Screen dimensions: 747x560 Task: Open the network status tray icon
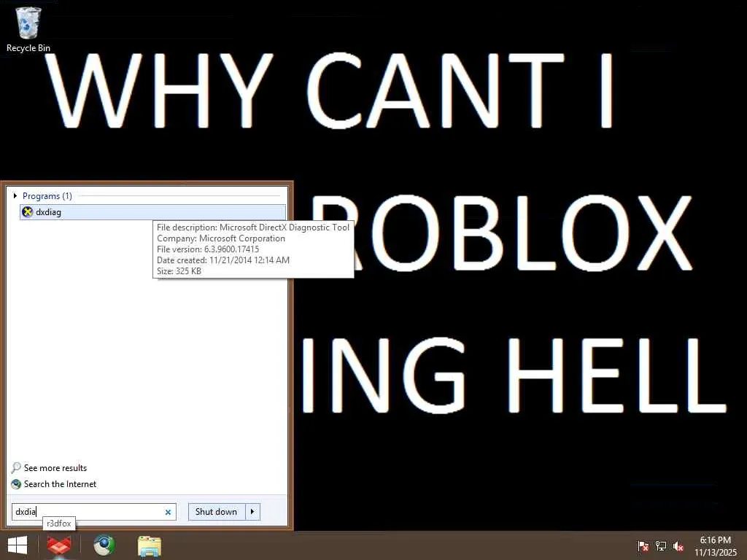click(x=661, y=546)
